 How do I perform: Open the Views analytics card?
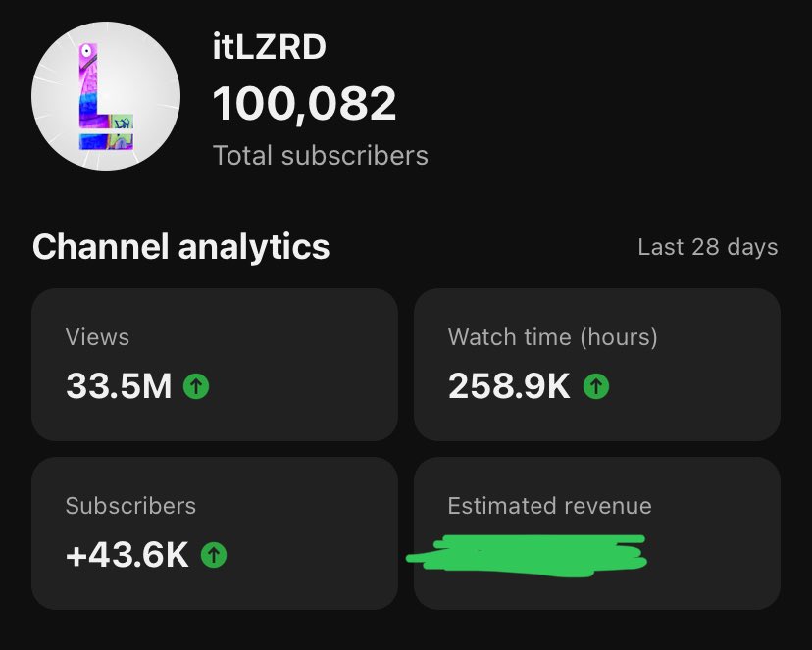point(215,365)
